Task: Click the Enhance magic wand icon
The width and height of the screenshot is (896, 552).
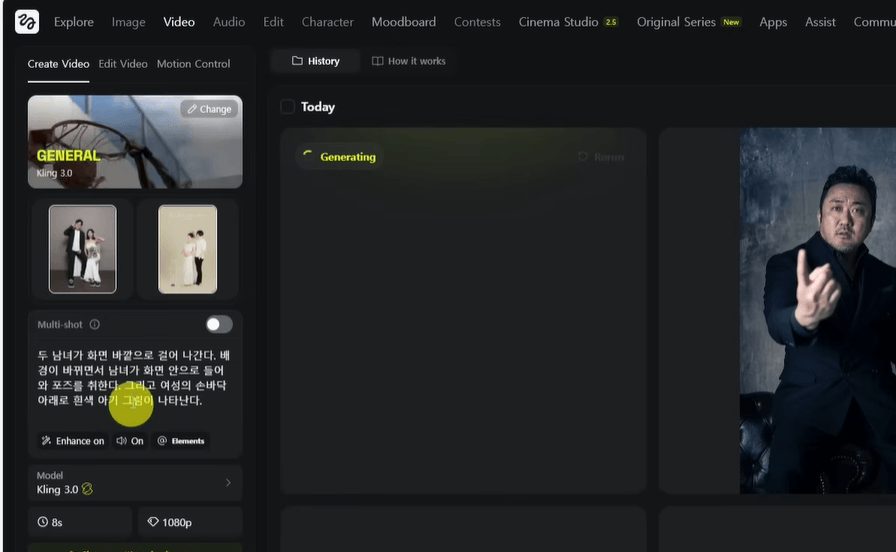Action: [46, 441]
